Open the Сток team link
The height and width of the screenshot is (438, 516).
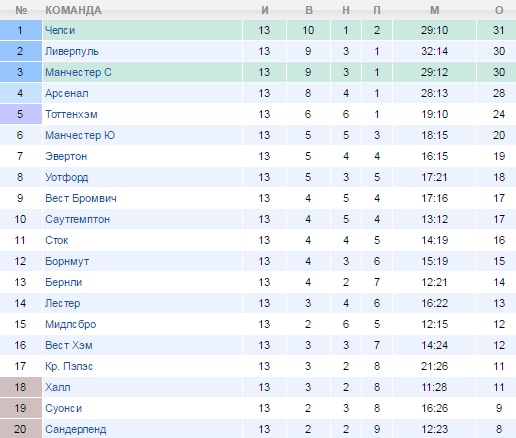(x=57, y=240)
